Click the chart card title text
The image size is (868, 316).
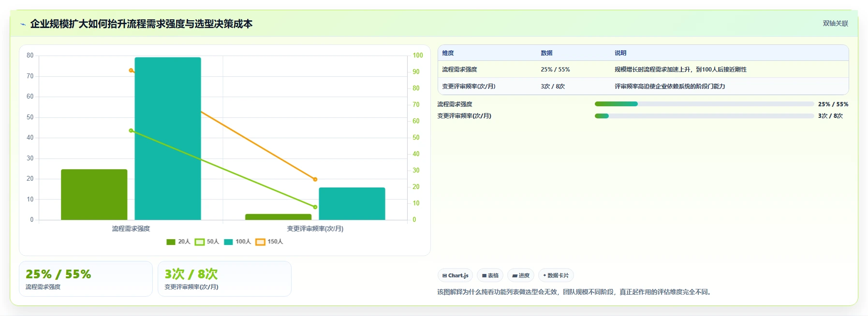(x=141, y=24)
